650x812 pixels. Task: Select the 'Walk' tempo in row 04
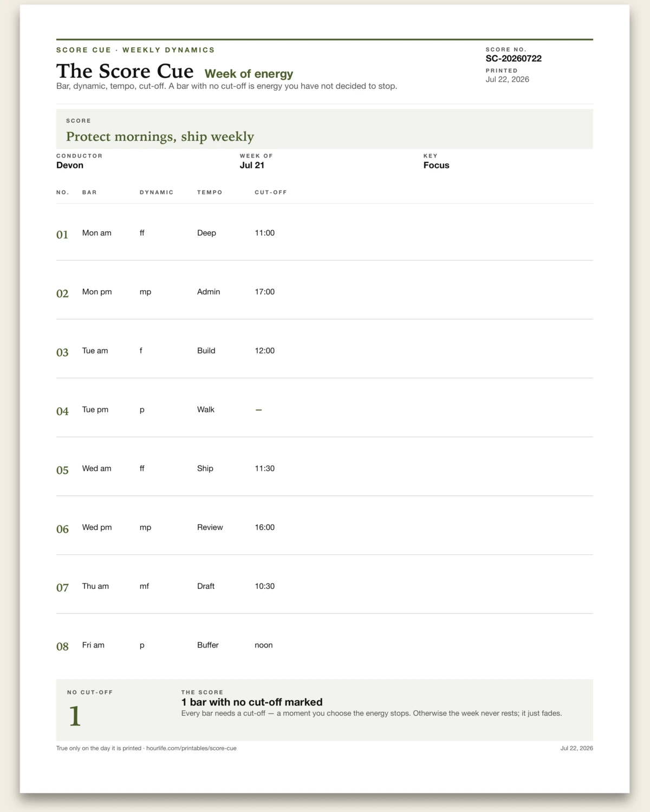(x=206, y=410)
